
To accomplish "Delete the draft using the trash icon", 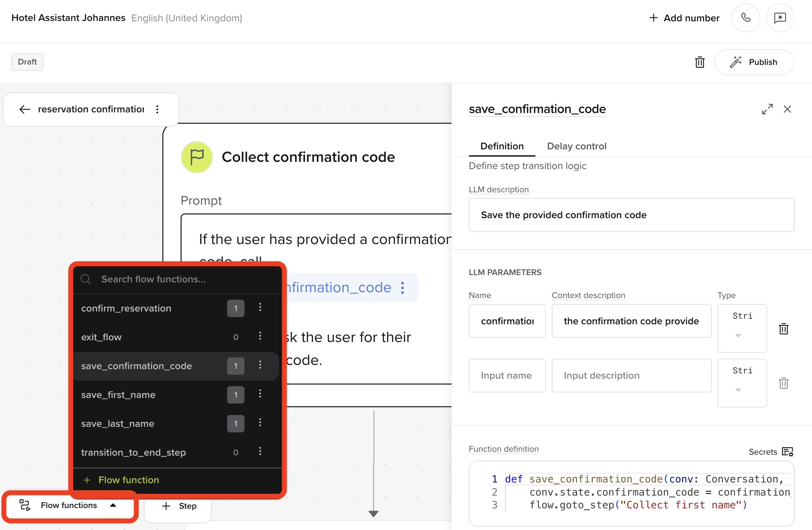I will point(700,62).
